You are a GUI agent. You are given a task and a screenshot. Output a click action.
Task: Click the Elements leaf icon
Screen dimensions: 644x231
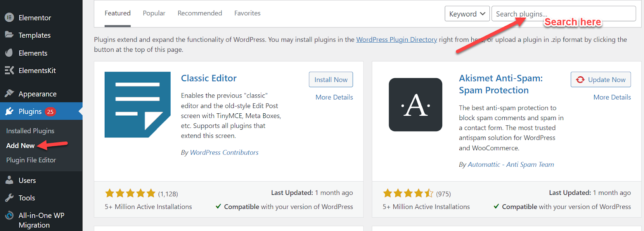9,53
